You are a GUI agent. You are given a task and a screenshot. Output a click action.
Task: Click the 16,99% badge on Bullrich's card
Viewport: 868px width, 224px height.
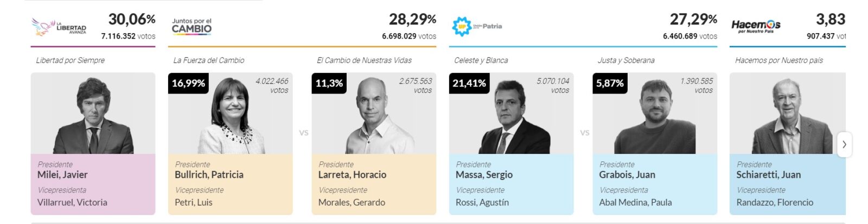(x=188, y=83)
